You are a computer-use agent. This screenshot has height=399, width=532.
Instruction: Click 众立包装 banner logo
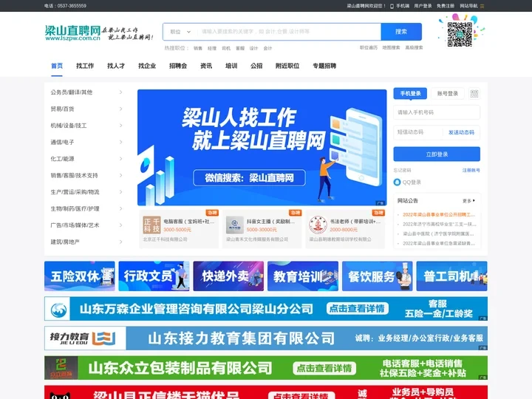pyautogui.click(x=61, y=368)
